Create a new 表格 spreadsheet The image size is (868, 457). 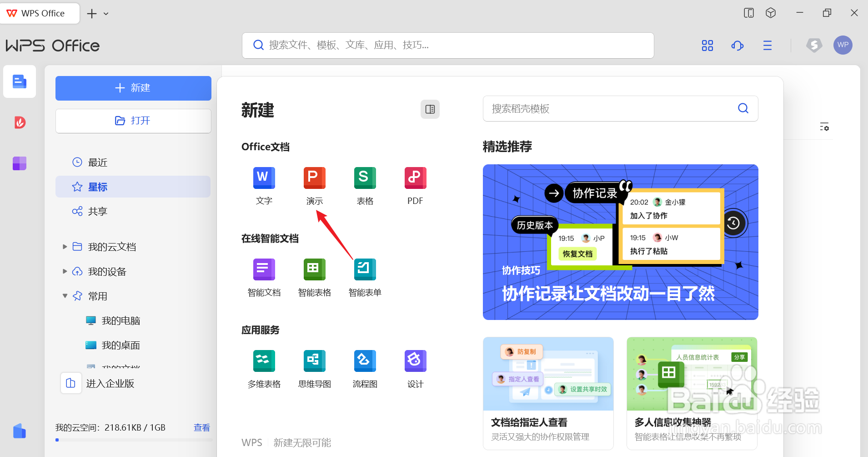click(x=365, y=186)
